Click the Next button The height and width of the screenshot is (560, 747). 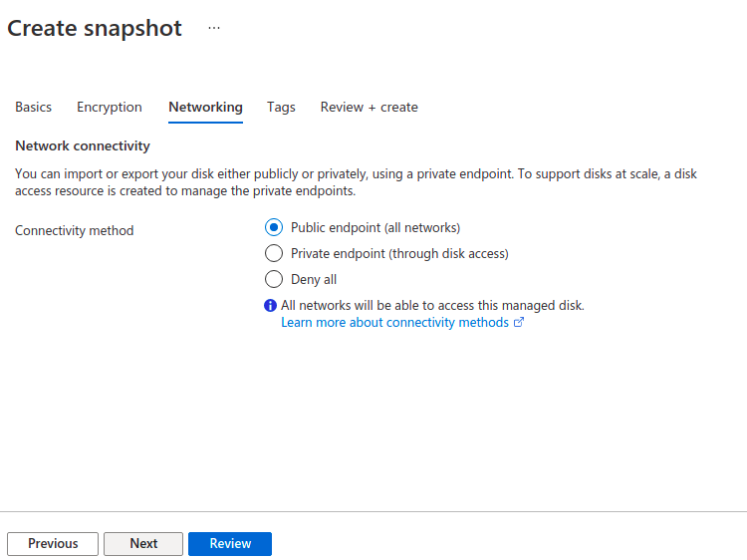click(143, 543)
